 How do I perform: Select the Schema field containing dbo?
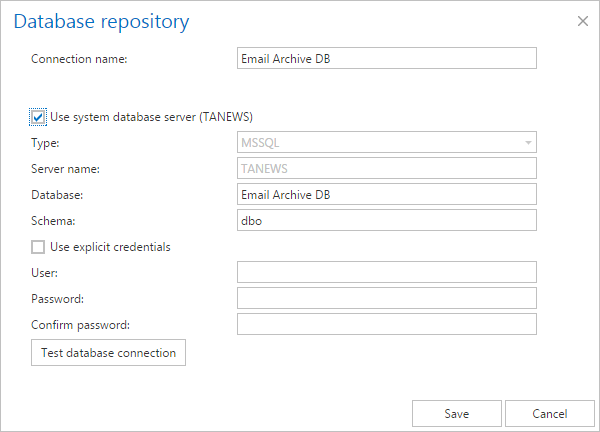386,220
